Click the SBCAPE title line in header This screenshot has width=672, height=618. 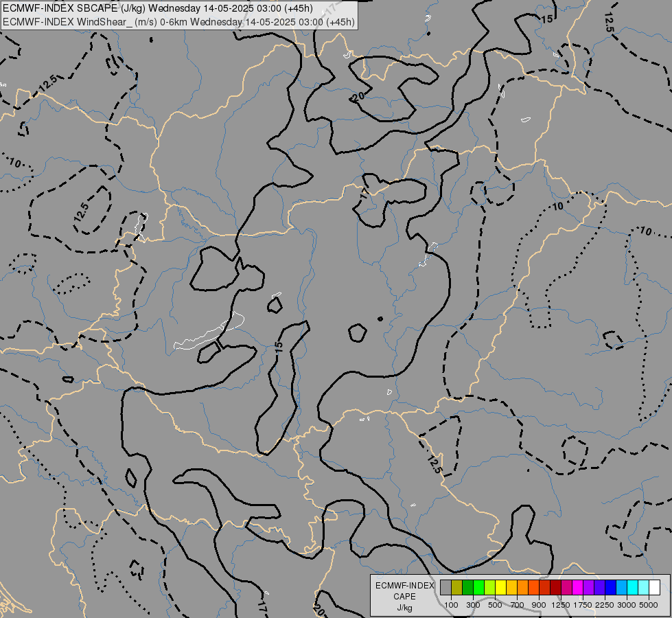coord(158,8)
